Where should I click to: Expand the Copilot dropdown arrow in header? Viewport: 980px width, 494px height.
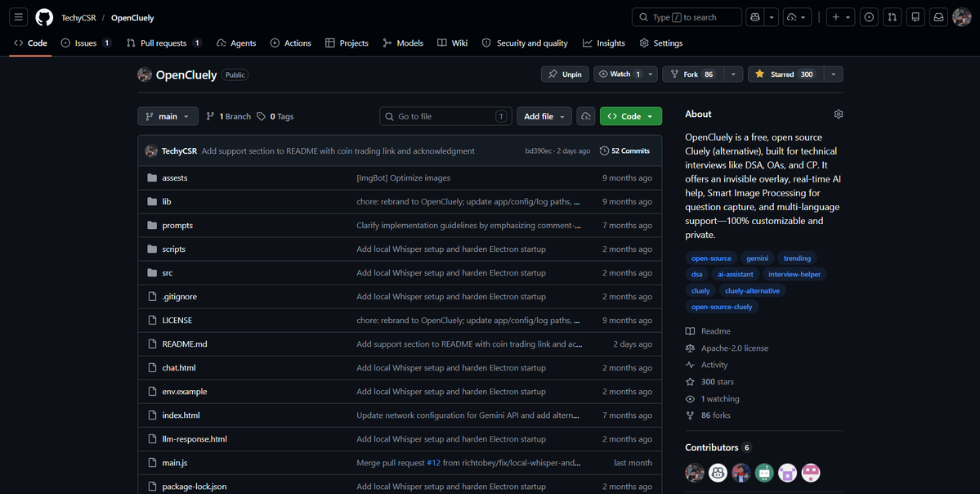coord(772,17)
